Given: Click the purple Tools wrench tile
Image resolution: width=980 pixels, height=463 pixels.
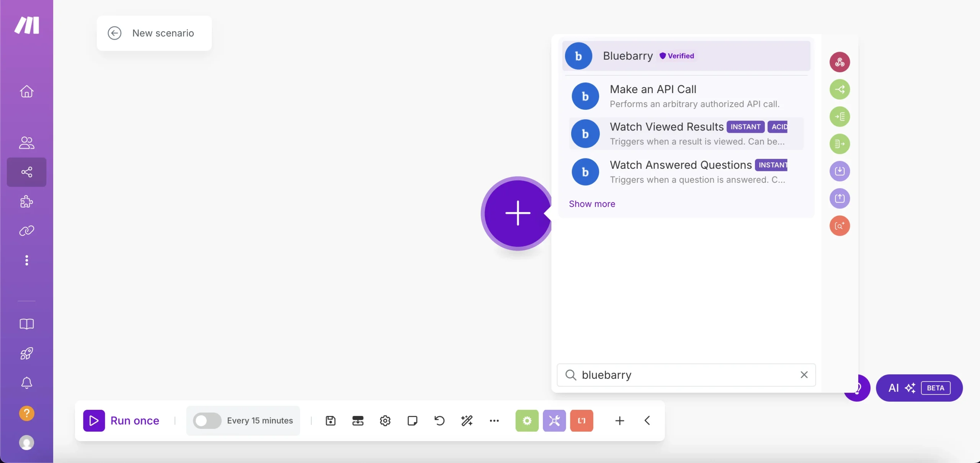Looking at the screenshot, I should tap(554, 421).
